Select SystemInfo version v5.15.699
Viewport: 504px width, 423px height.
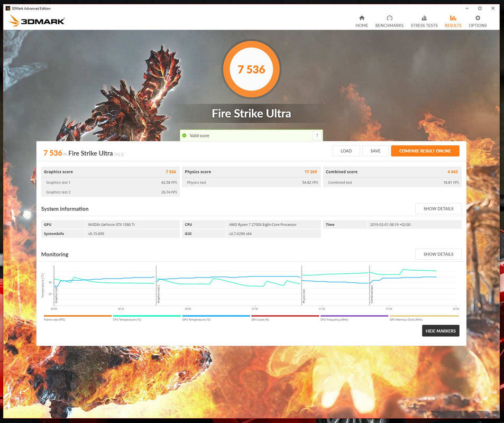(x=96, y=234)
